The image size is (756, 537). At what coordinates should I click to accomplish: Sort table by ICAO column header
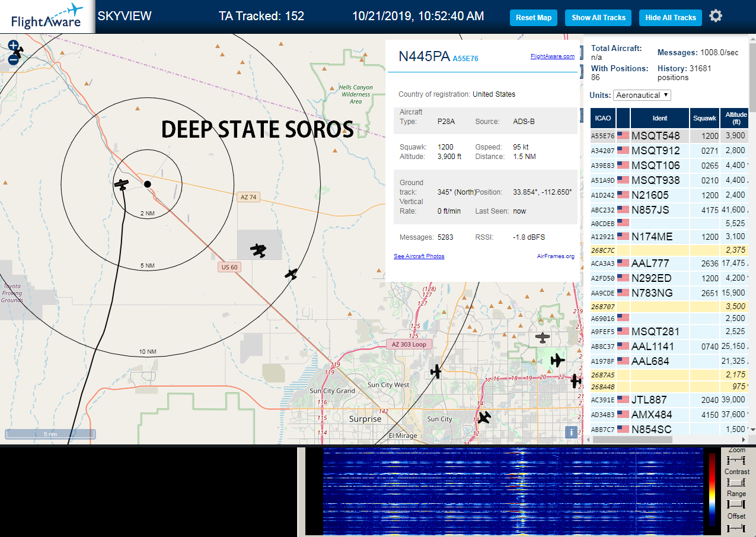(603, 118)
